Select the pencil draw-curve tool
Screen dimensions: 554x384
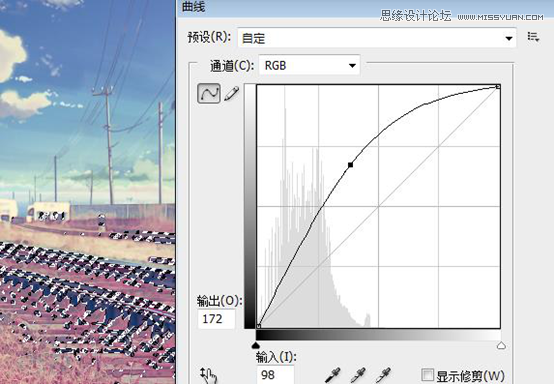point(232,94)
